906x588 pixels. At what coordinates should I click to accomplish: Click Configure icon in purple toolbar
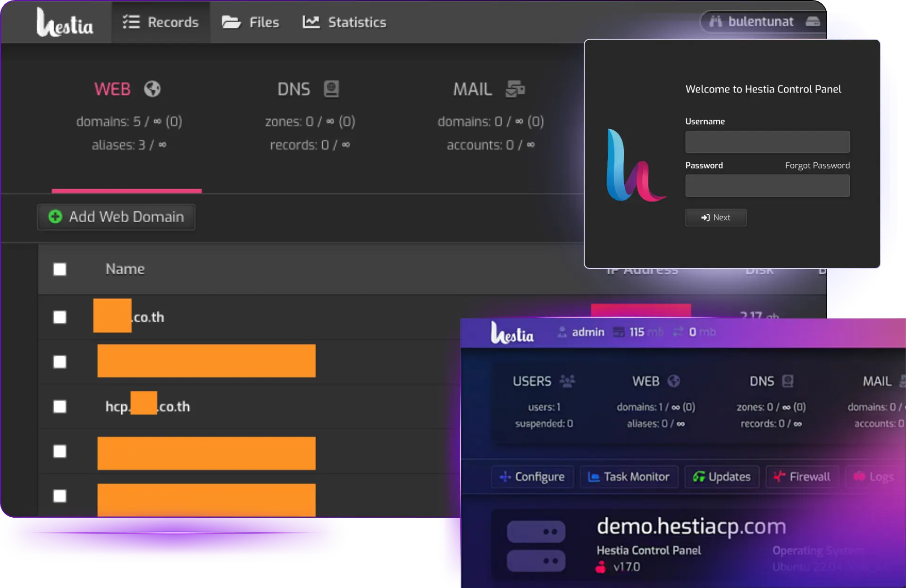tap(505, 477)
